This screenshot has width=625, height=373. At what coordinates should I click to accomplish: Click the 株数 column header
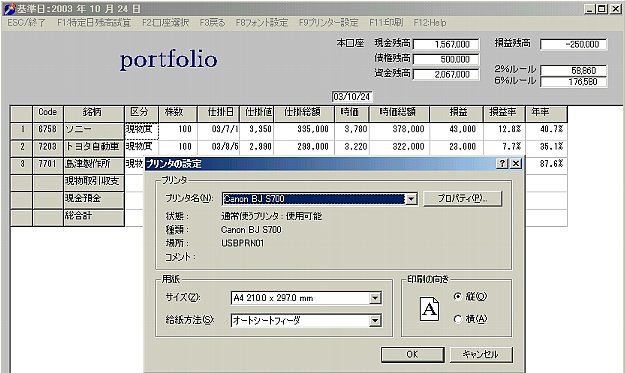coord(177,114)
